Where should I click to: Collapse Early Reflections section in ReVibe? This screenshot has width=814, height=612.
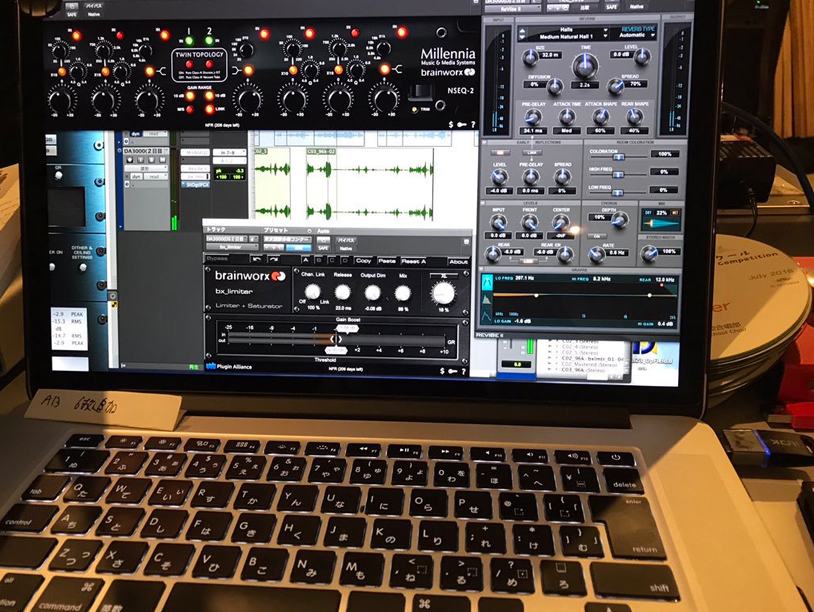pos(484,142)
